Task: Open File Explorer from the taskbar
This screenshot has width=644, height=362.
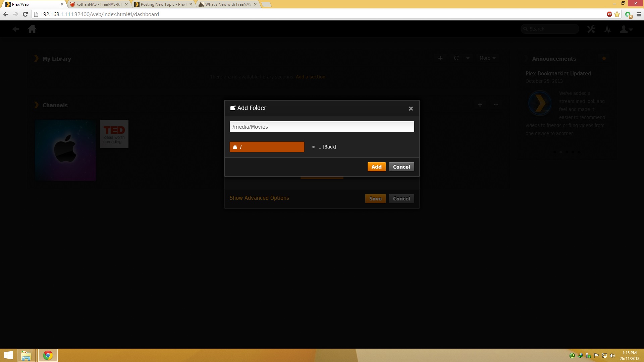Action: [26, 355]
